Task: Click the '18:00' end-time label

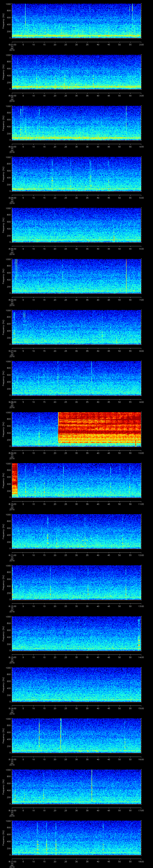Action: point(141,861)
